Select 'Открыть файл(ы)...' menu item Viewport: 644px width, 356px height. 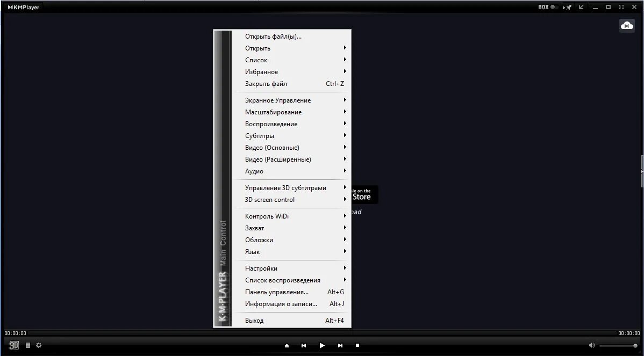pos(291,37)
